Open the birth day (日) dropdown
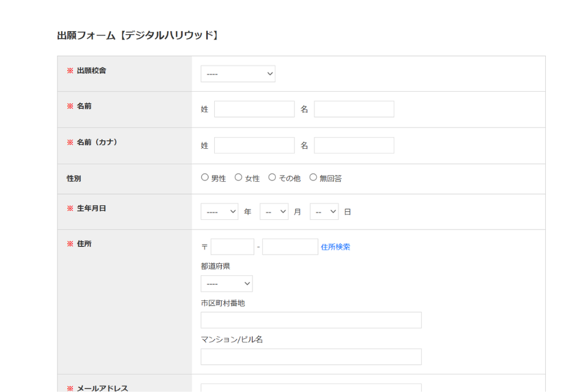Image resolution: width=588 pixels, height=392 pixels. [x=324, y=211]
